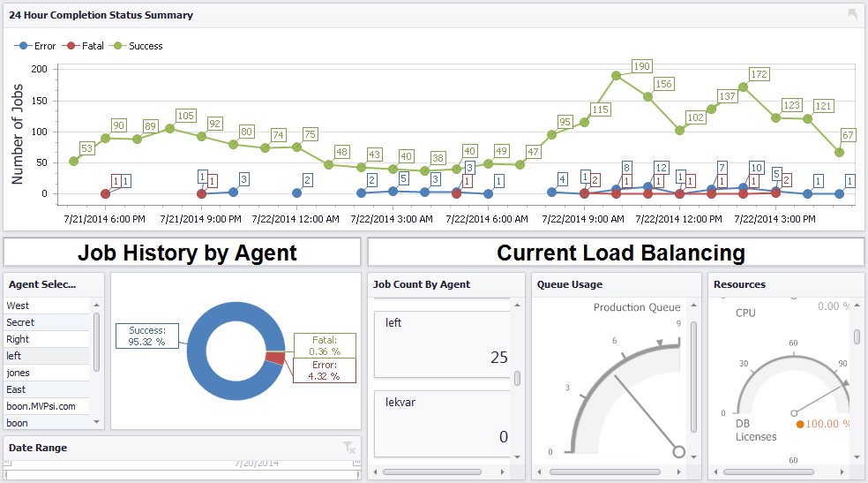868x483 pixels.
Task: Click the '7/22/2014 9:00 AM' axis label
Action: [583, 219]
